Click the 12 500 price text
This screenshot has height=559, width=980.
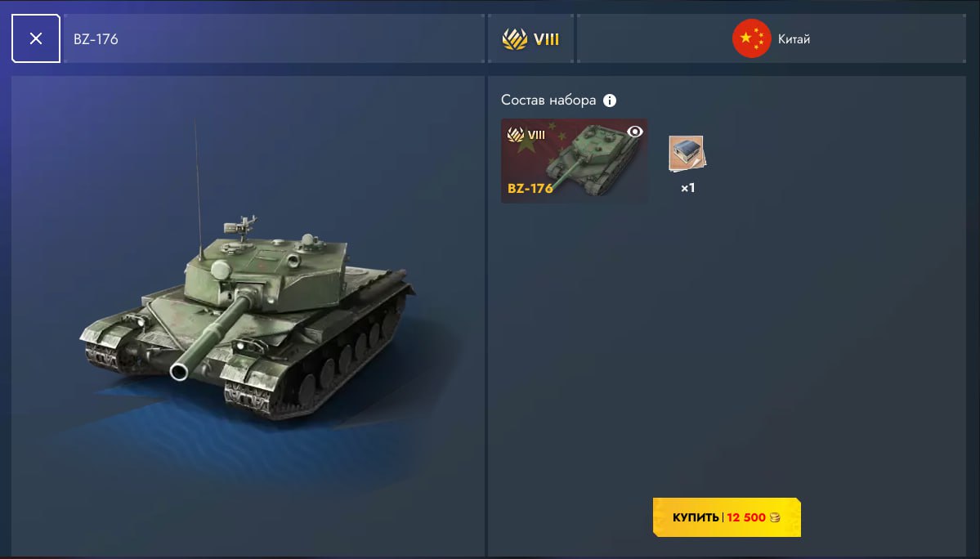click(x=745, y=517)
